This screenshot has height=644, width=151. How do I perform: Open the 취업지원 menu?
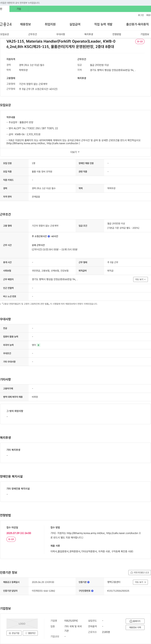(50, 24)
